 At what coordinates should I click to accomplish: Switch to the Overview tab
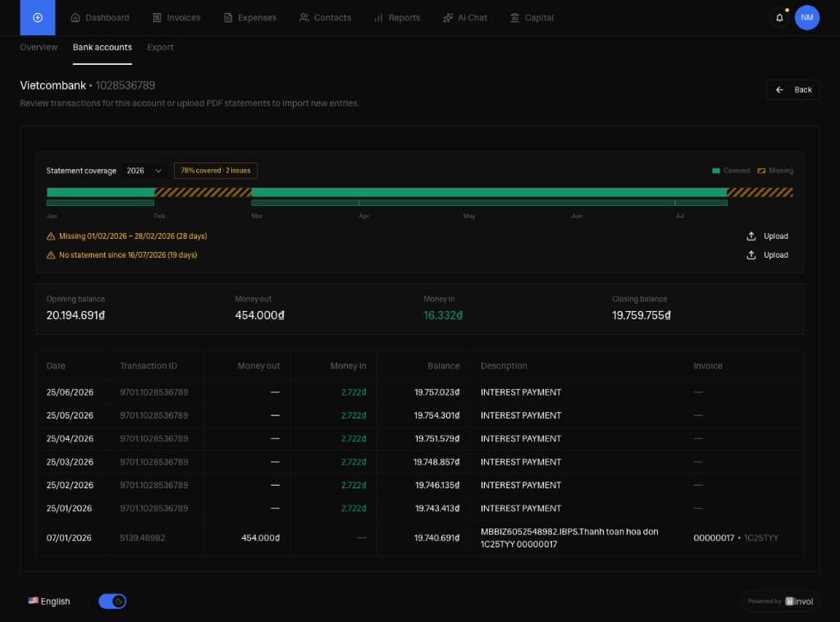coord(39,47)
